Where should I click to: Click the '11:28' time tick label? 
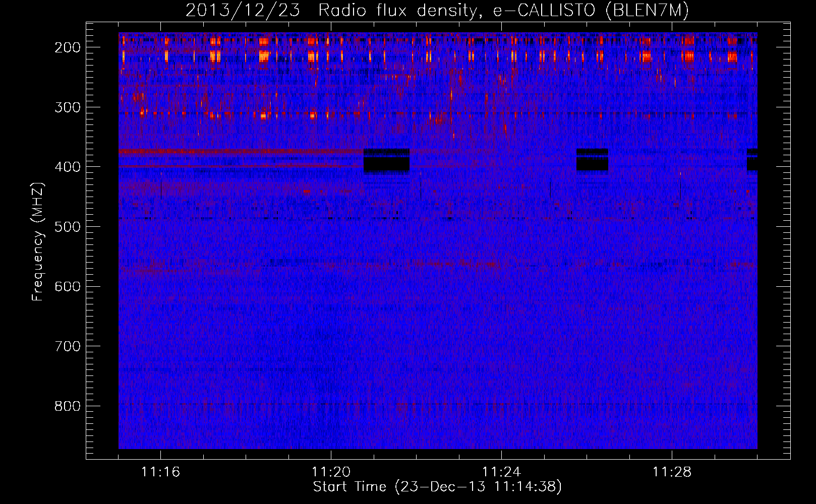point(672,472)
